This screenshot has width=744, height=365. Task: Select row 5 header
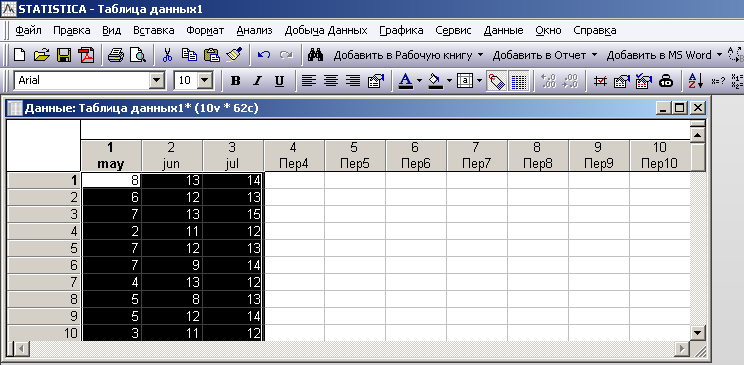(44, 248)
